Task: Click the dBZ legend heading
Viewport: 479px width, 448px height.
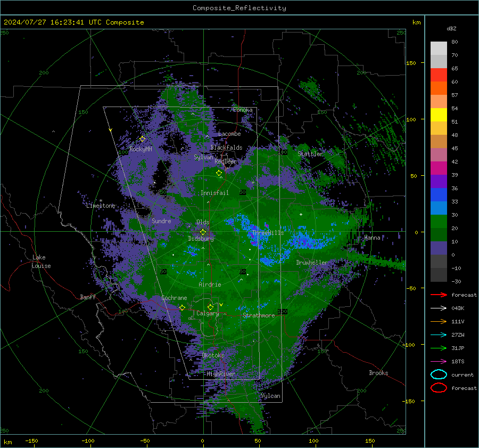Action: click(451, 29)
